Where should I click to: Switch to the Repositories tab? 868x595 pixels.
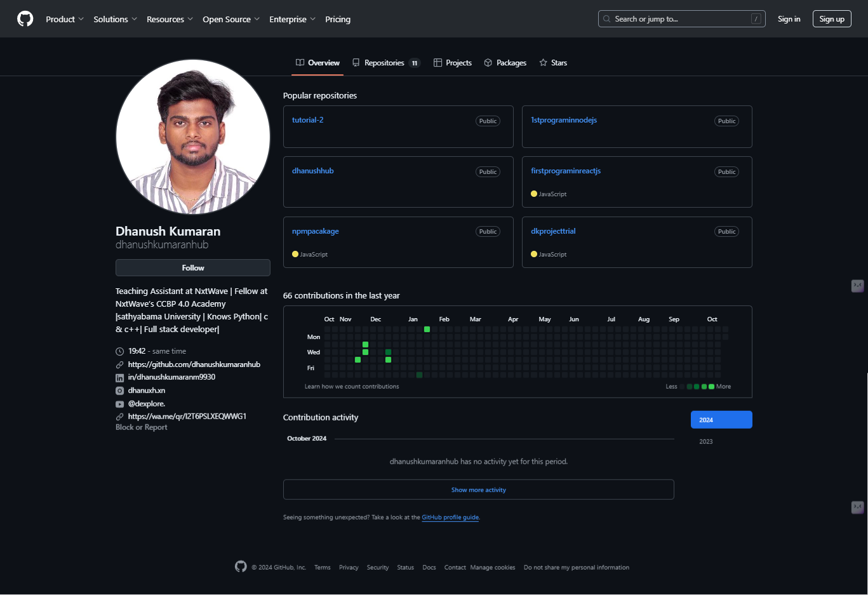click(386, 63)
